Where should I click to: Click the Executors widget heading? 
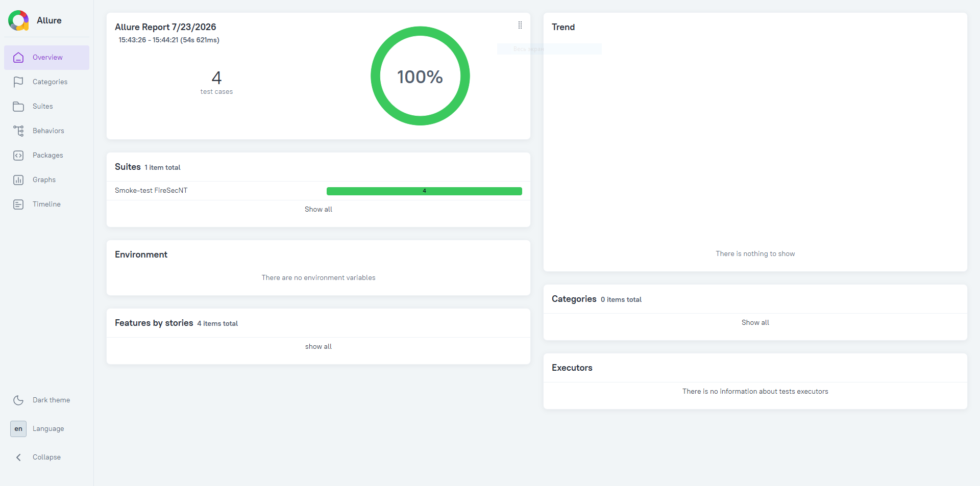point(572,368)
